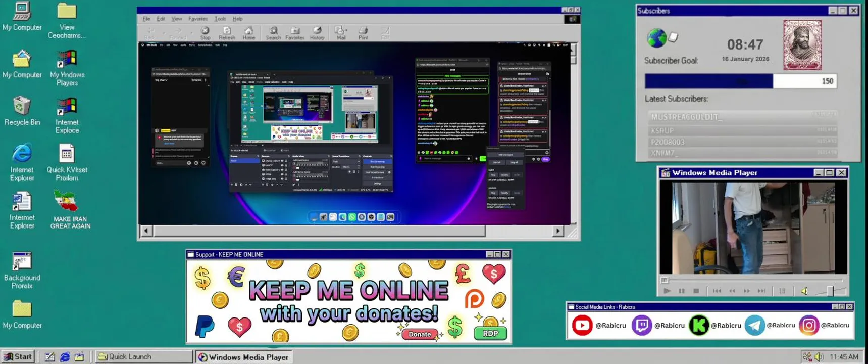Viewport: 868px width, 364px height.
Task: Open History from the browser toolbar
Action: tap(317, 33)
